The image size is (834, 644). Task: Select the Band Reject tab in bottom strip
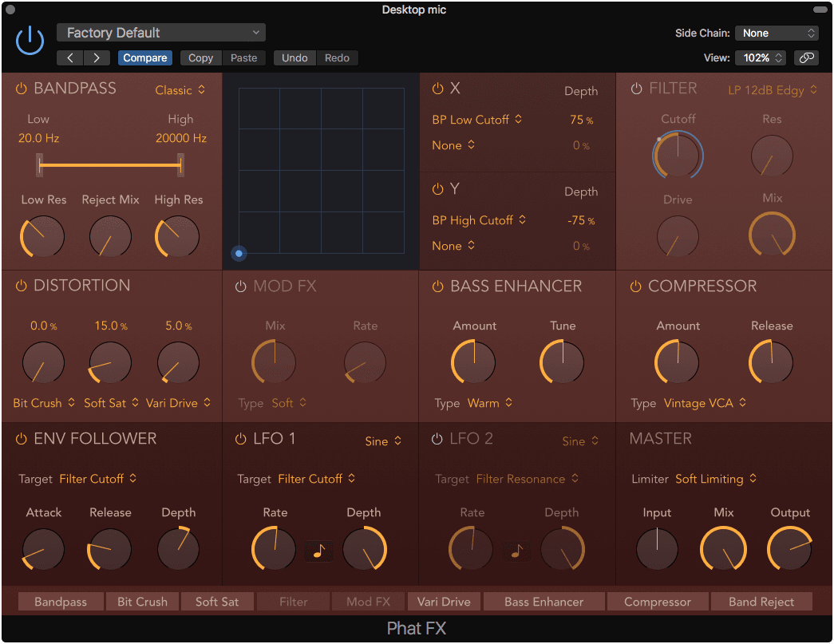tap(761, 602)
